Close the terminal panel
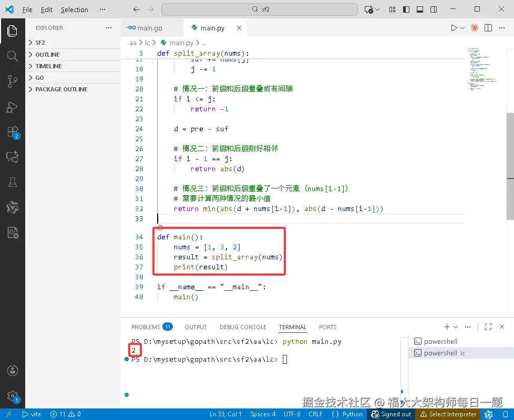The width and height of the screenshot is (514, 420). (502, 327)
